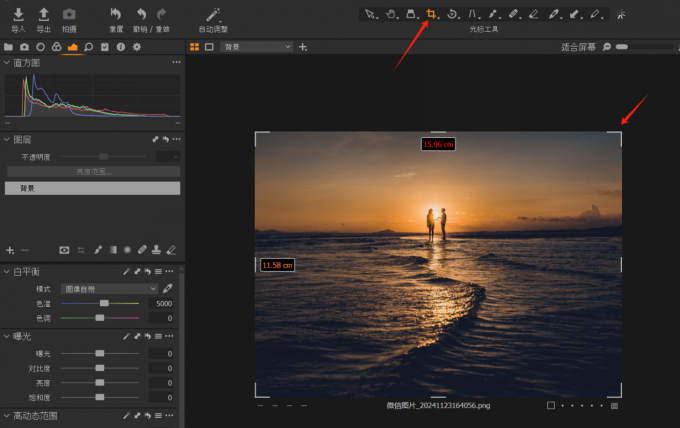Open the Batch gear tool tab
The image size is (680, 428).
pos(137,47)
